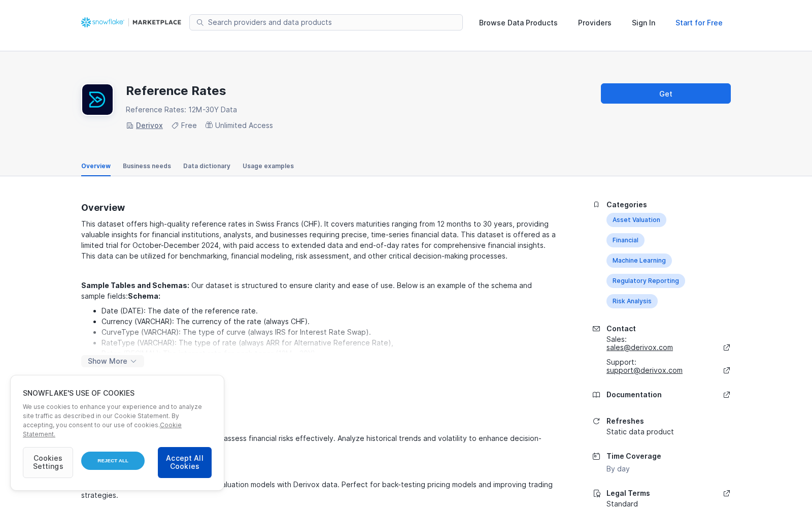Select the Risk Analysis category tag
Screen dimensions: 812x508
[x=632, y=301]
